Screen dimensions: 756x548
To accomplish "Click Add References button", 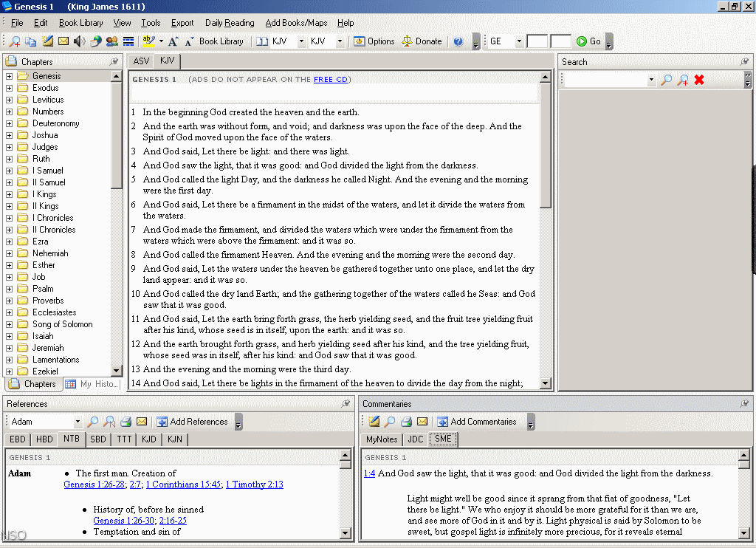I will pos(193,422).
